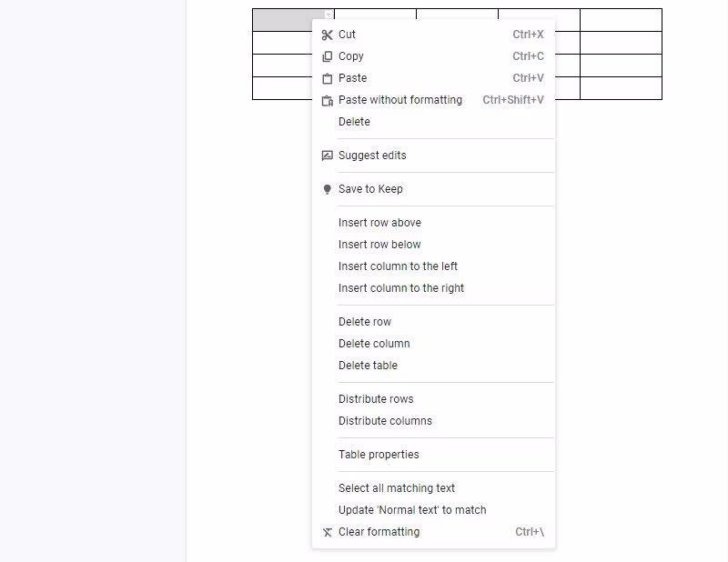Click the Save to Keep lightbulb icon
The image size is (728, 562).
tap(328, 189)
